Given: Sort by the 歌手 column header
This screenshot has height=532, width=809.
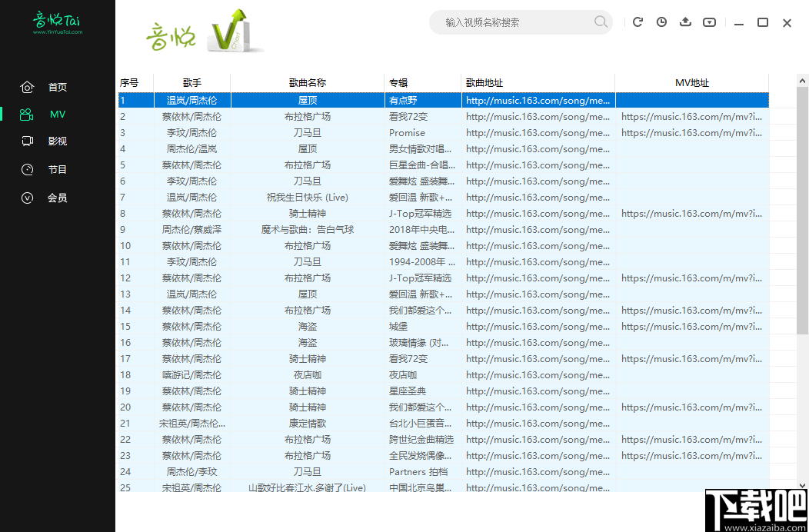Looking at the screenshot, I should (192, 82).
